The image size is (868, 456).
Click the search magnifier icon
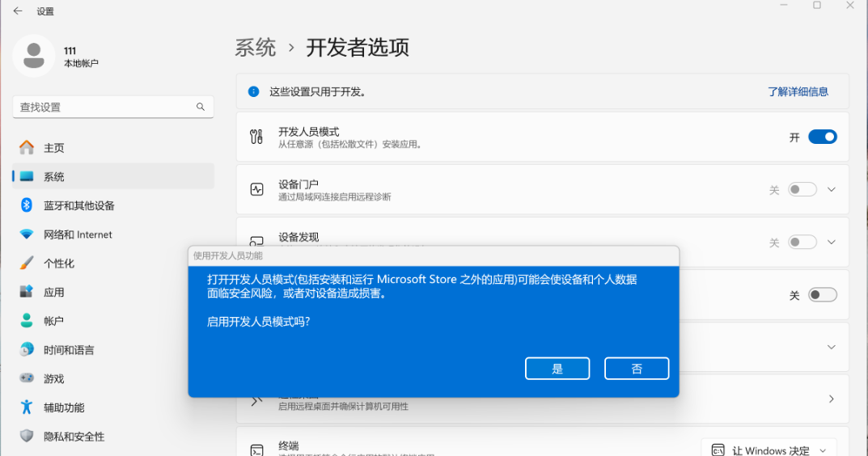click(201, 107)
